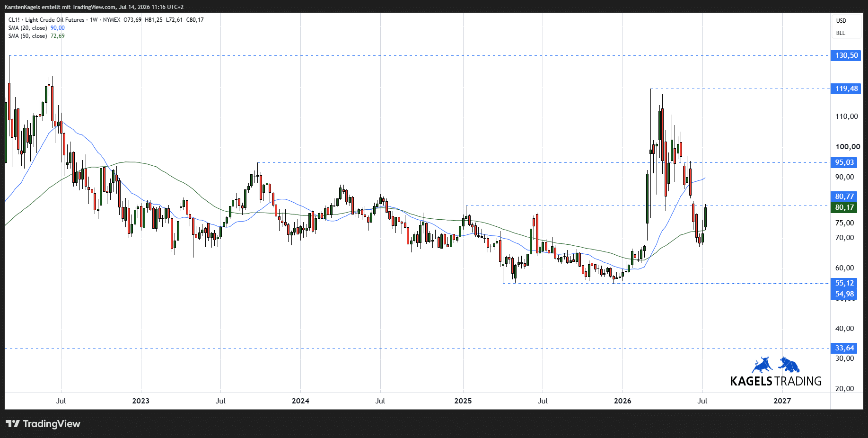This screenshot has height=438, width=868.
Task: Click the SMA (20, close) indicator legend
Action: (27, 28)
